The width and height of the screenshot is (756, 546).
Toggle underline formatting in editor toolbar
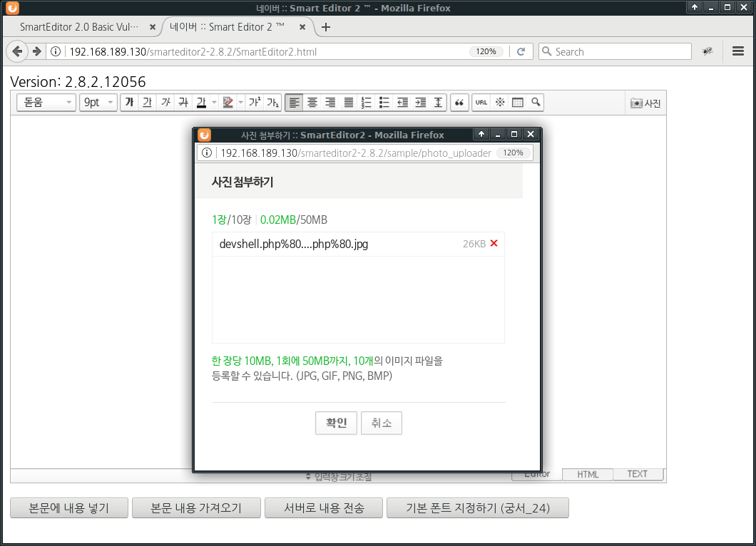[148, 102]
